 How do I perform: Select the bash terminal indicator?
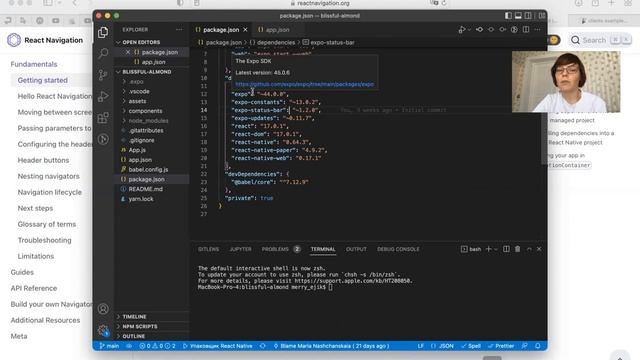pyautogui.click(x=471, y=249)
